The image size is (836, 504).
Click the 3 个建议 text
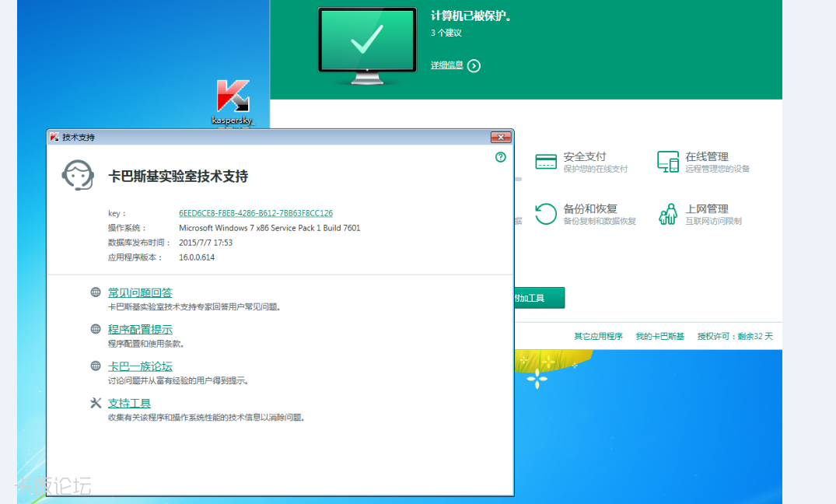(x=446, y=33)
